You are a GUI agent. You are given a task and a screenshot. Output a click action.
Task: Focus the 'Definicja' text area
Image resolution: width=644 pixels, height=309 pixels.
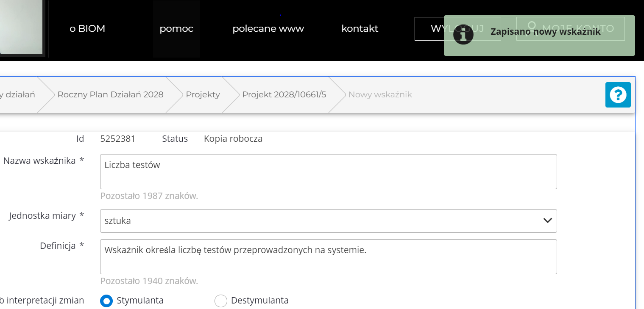click(x=328, y=257)
